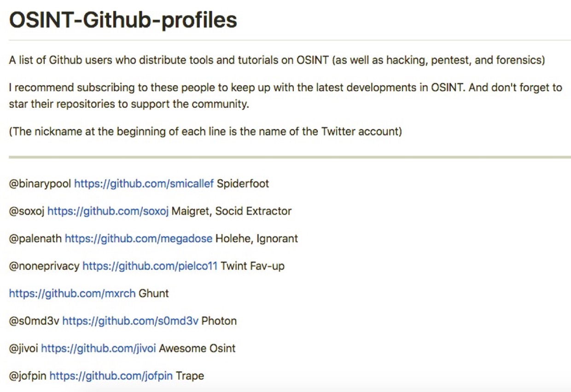The height and width of the screenshot is (392, 571).
Task: Click the OSINT-Github-profiles heading
Action: pos(123,20)
